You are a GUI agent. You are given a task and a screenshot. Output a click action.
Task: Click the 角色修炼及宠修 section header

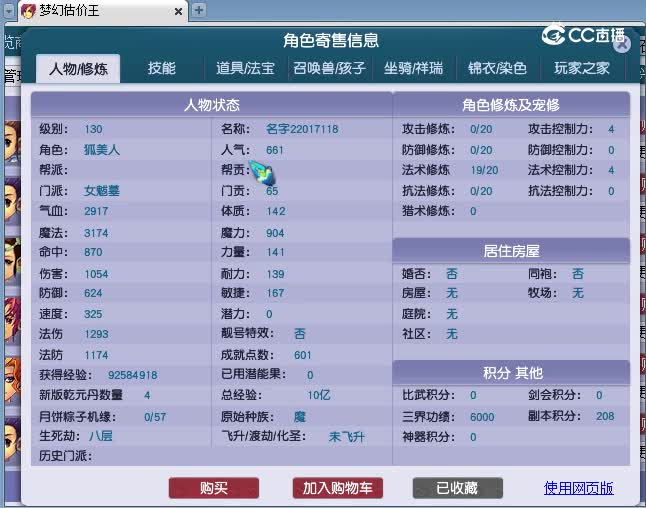pyautogui.click(x=511, y=105)
